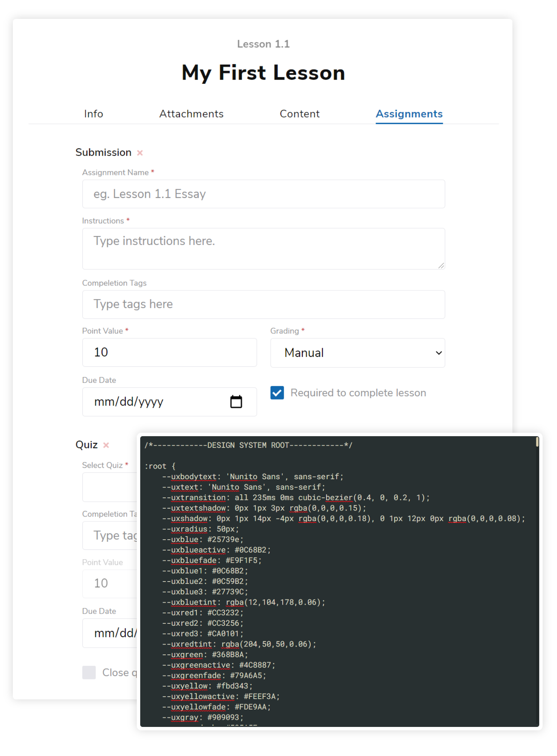Viewport: 557px width, 756px height.
Task: Switch to the Info tab
Action: 93,114
